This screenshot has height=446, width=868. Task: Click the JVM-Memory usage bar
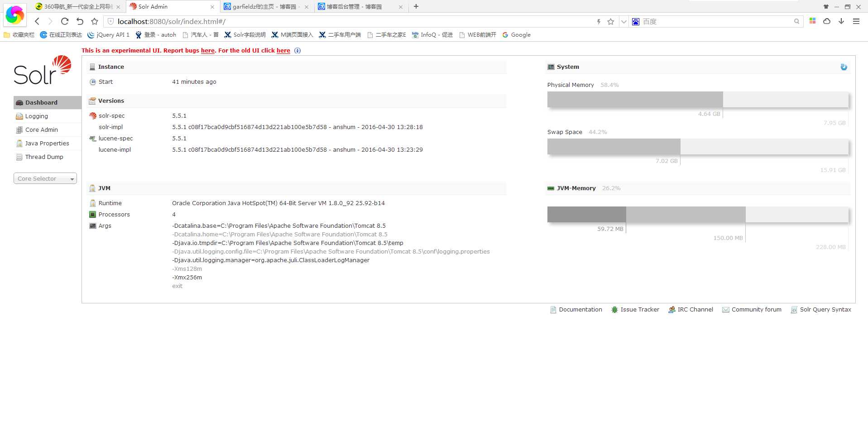tap(698, 215)
